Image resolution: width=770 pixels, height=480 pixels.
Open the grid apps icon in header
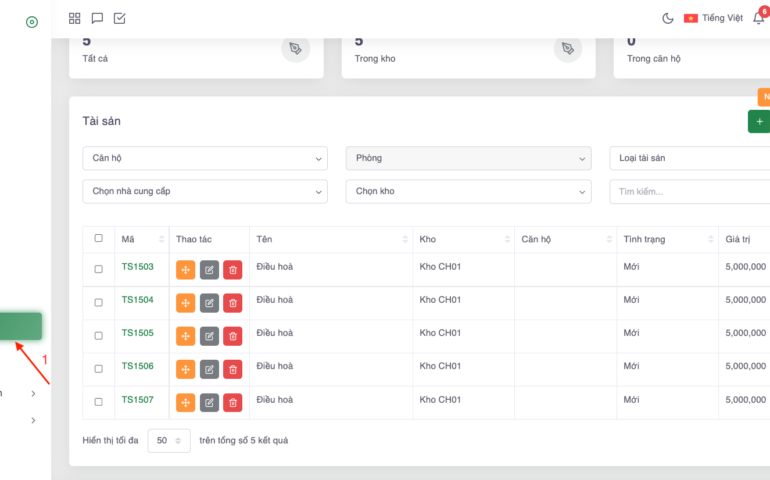pos(75,18)
